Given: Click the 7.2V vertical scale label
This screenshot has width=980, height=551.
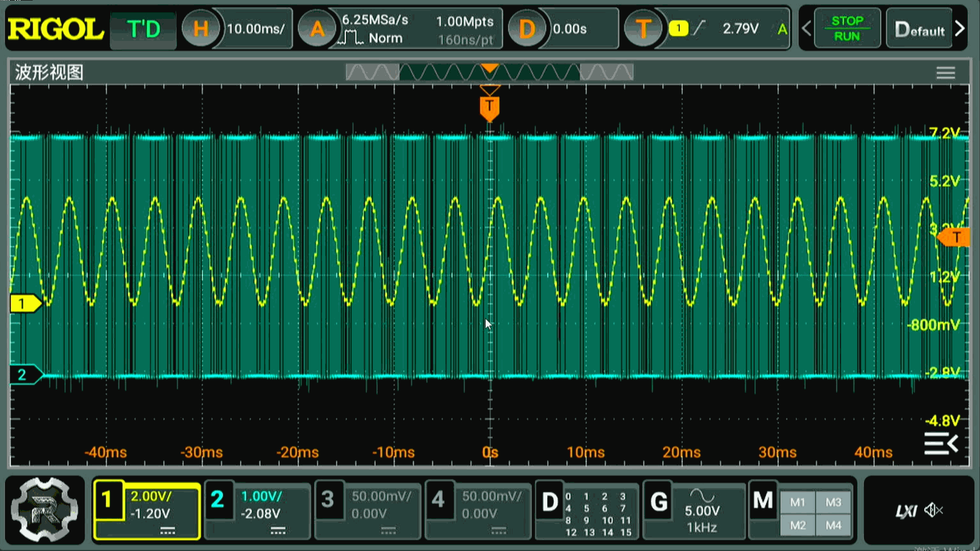Looking at the screenshot, I should pyautogui.click(x=944, y=133).
